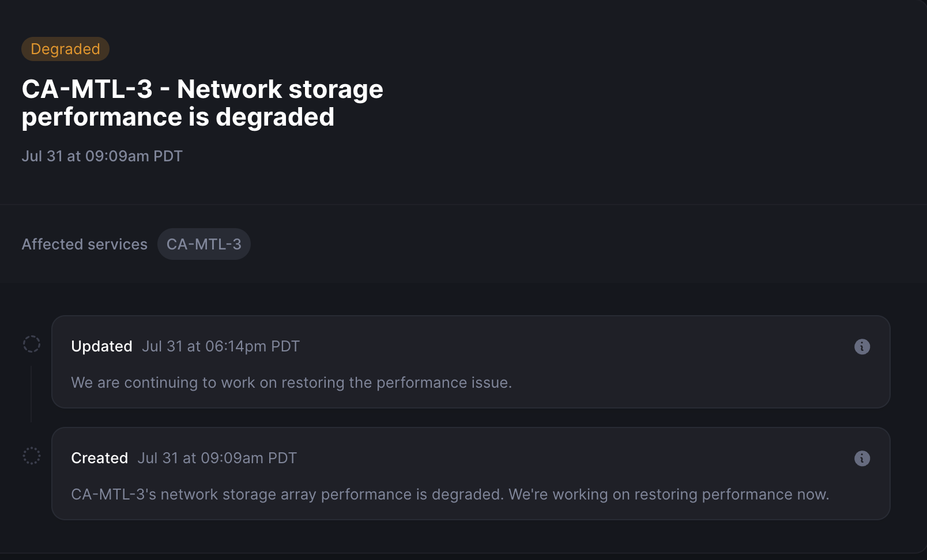Click the info icon on the Created entry
The height and width of the screenshot is (560, 927).
tap(862, 458)
